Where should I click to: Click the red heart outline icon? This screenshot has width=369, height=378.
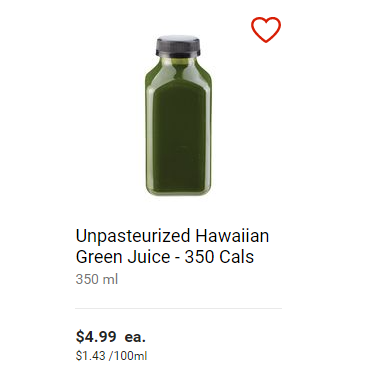(266, 30)
